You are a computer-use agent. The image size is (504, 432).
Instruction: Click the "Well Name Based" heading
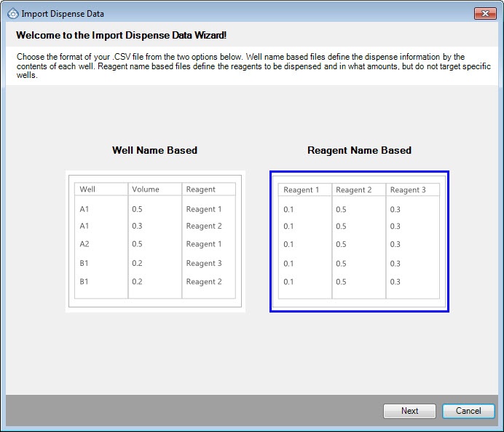[154, 151]
